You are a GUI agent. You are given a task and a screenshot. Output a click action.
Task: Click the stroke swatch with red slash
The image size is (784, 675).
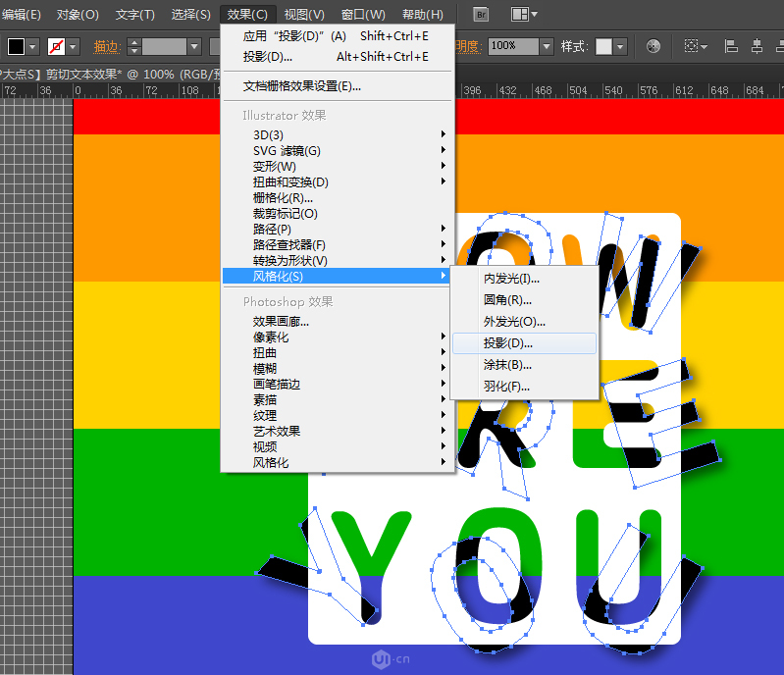pyautogui.click(x=57, y=46)
